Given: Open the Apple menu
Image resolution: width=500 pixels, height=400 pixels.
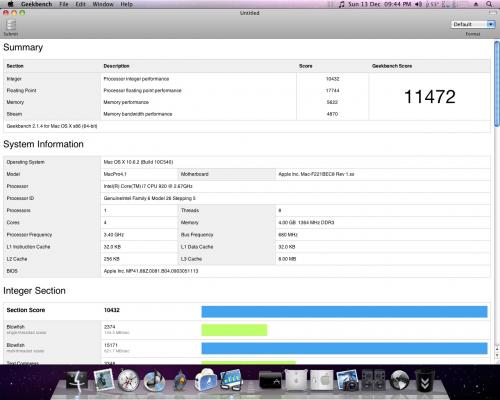Looking at the screenshot, I should click(10, 4).
